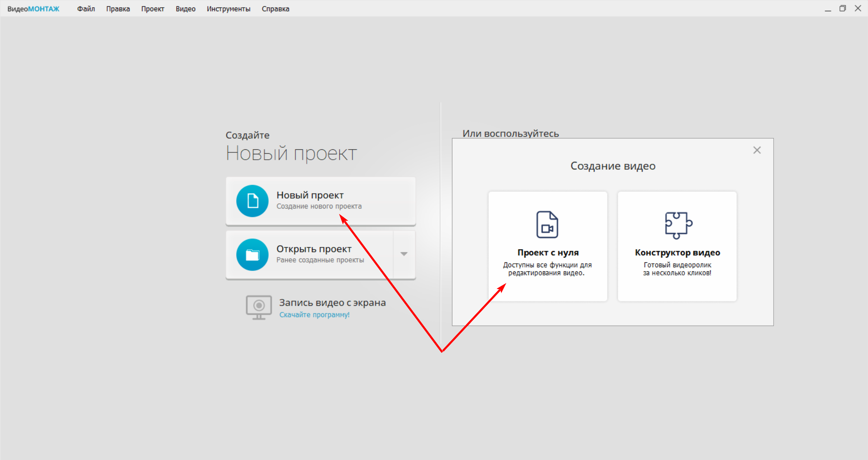Click the Запись видео с экрана heading
This screenshot has width=868, height=460.
pyautogui.click(x=332, y=303)
